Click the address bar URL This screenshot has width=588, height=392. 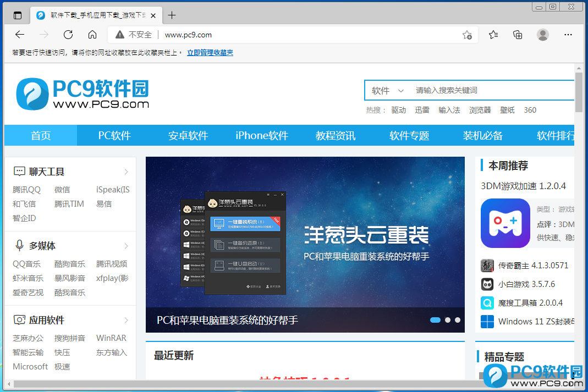click(188, 35)
